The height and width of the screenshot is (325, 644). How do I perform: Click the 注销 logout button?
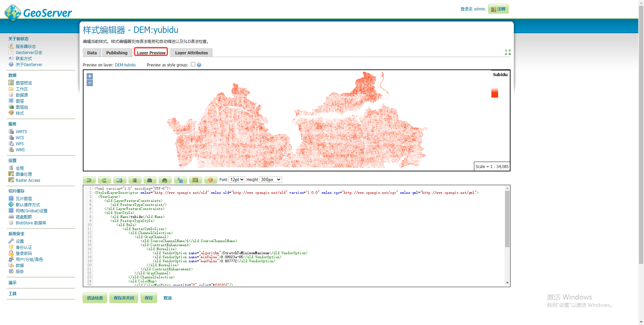[x=498, y=9]
